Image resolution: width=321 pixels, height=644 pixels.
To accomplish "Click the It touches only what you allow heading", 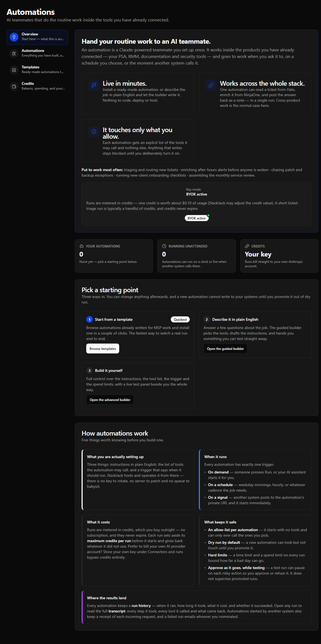I will click(138, 133).
